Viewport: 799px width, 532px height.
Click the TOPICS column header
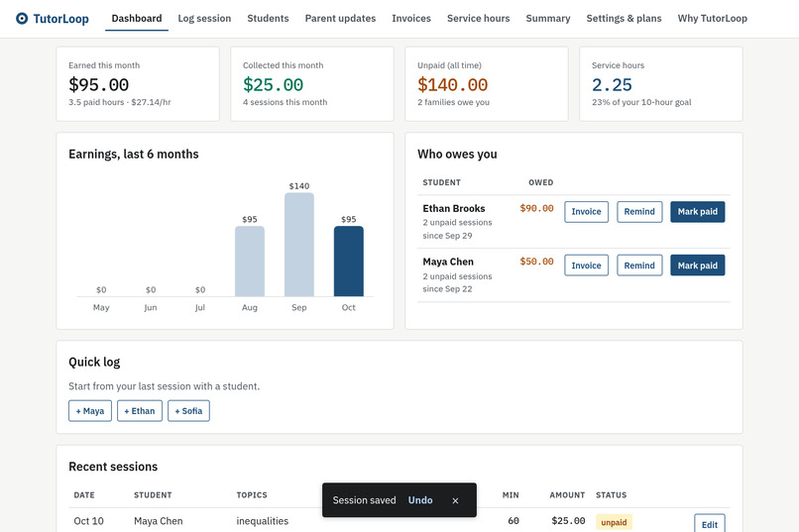(252, 494)
